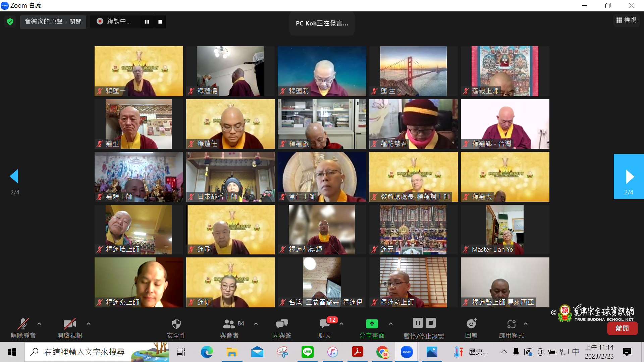Click the green security shield icon
This screenshot has width=644, height=362.
[x=10, y=22]
